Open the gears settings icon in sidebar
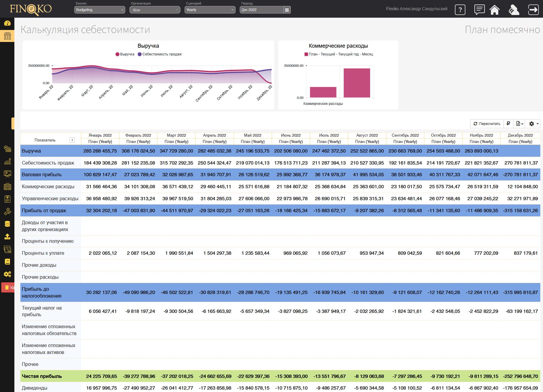This screenshot has width=543, height=392. click(x=7, y=274)
